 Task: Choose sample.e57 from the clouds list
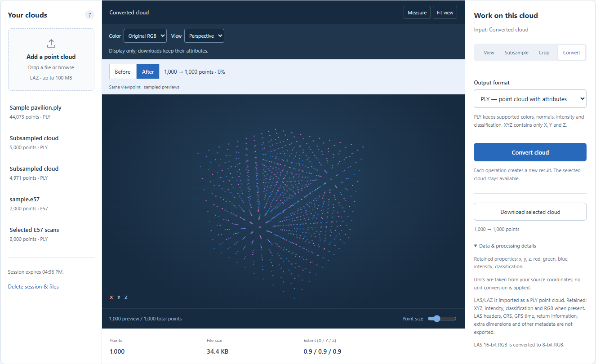click(x=51, y=204)
